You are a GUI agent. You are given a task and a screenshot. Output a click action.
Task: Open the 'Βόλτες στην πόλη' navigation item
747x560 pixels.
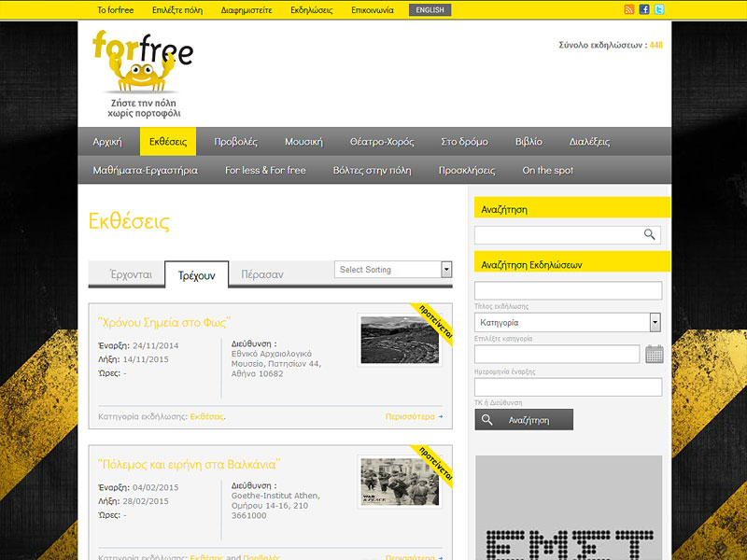(x=372, y=170)
